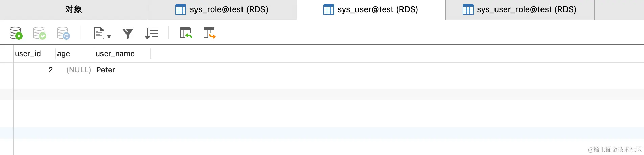Click the Export table icon, orange arrow
This screenshot has height=155, width=644.
(209, 33)
